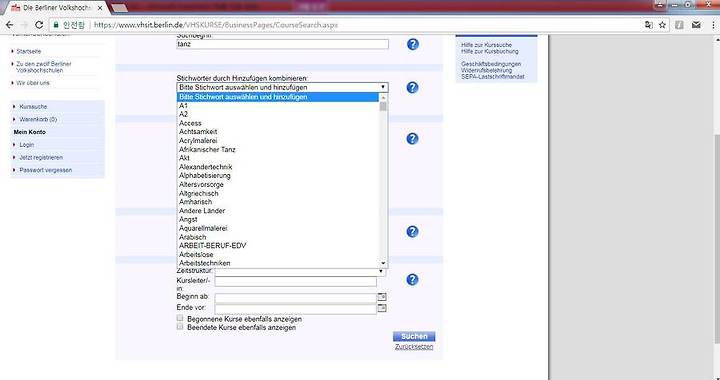
Task: Open the Chrome three-dot menu
Action: pyautogui.click(x=713, y=25)
